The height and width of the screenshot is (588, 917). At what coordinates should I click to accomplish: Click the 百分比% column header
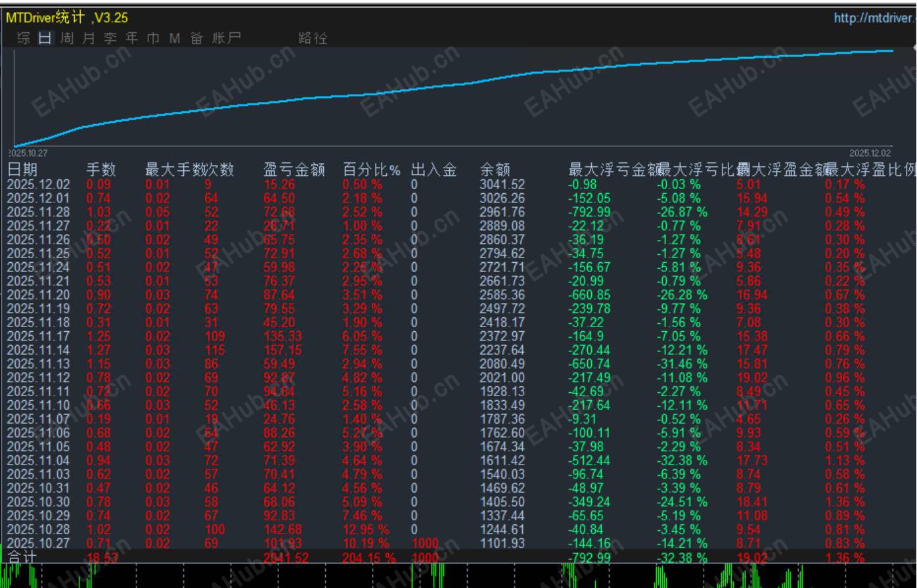coord(371,170)
